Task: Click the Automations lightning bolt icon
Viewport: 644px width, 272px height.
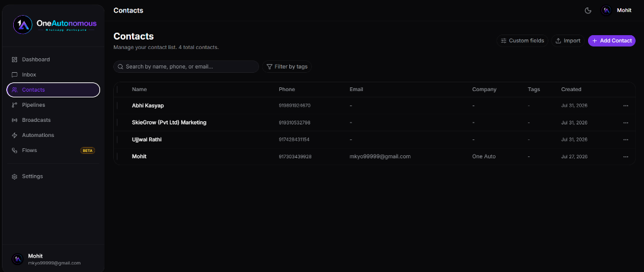Action: click(14, 135)
